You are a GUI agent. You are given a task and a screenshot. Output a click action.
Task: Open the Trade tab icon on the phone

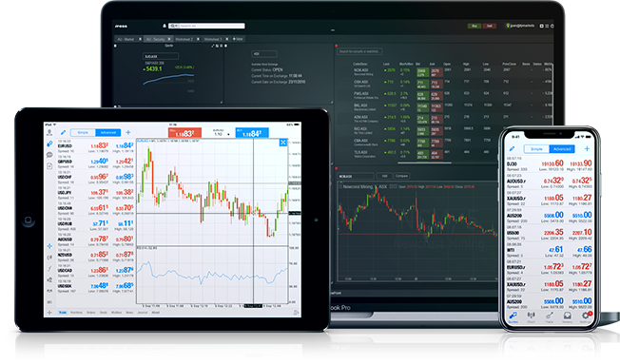click(550, 317)
